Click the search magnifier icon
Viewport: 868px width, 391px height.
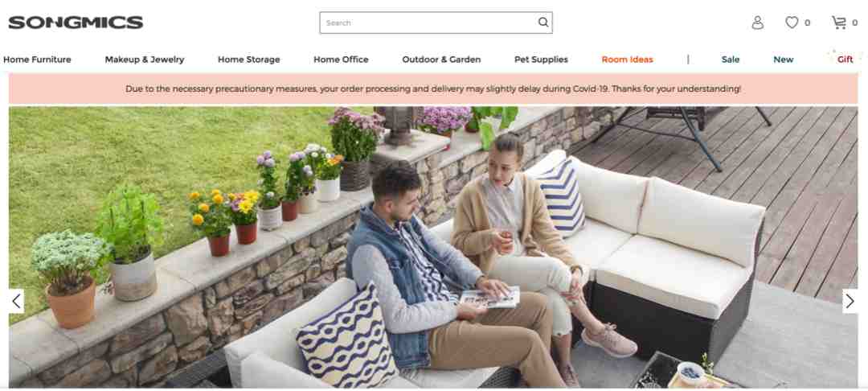pyautogui.click(x=543, y=23)
